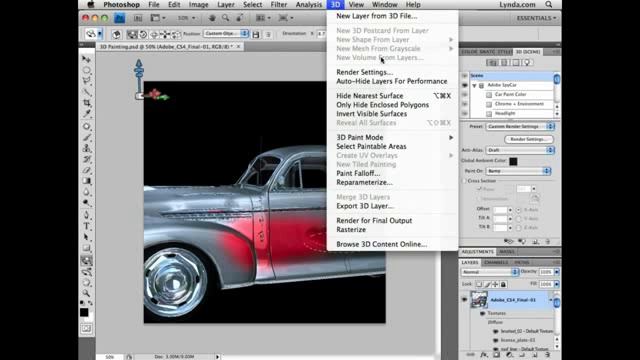The image size is (640, 360).
Task: Choose Export 3D Layer
Action: (365, 206)
